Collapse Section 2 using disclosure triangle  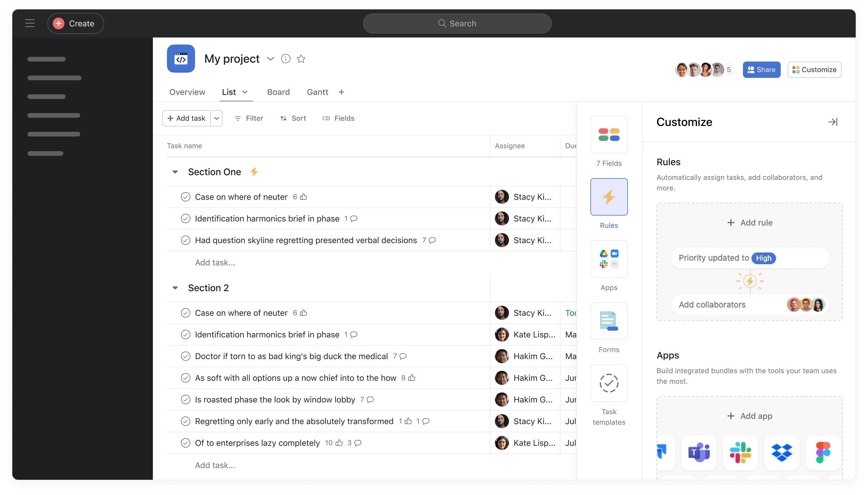[x=175, y=288]
